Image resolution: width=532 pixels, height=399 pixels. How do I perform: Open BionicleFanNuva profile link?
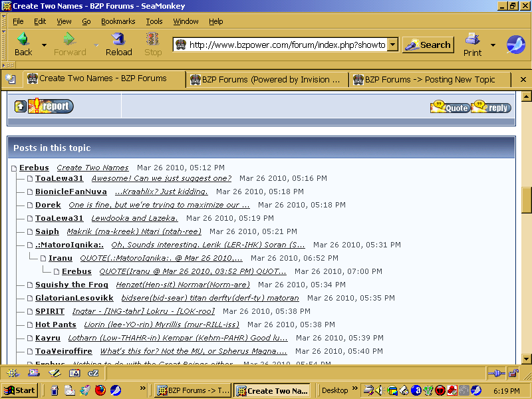click(71, 192)
